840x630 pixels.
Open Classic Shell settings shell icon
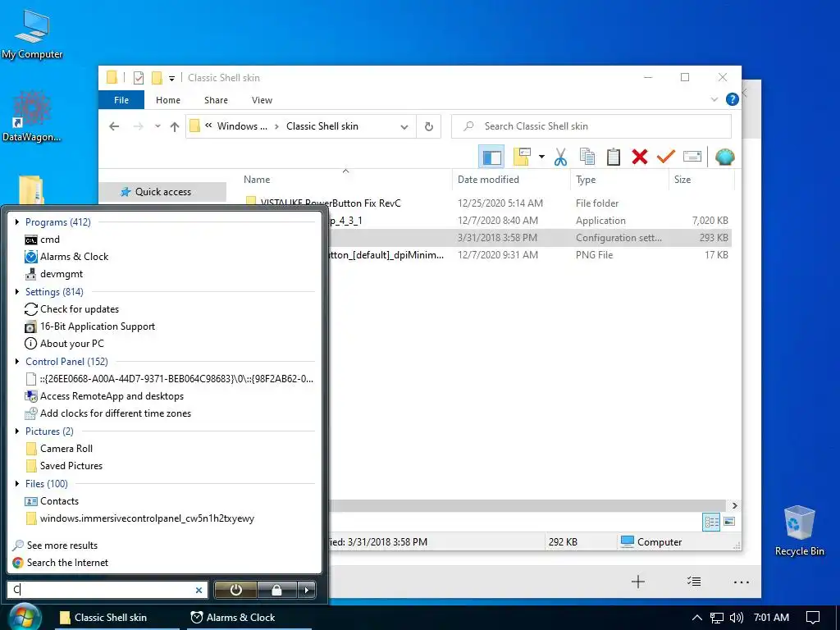tap(724, 157)
